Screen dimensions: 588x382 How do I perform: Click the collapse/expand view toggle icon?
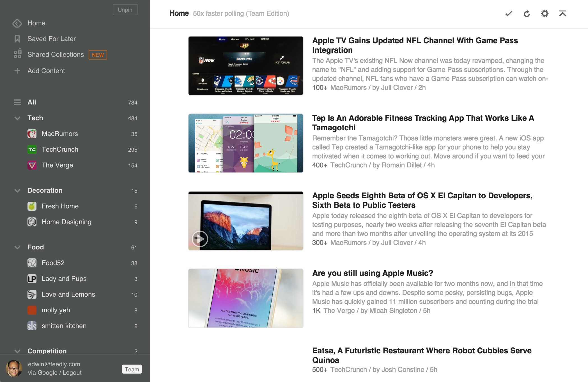(563, 13)
